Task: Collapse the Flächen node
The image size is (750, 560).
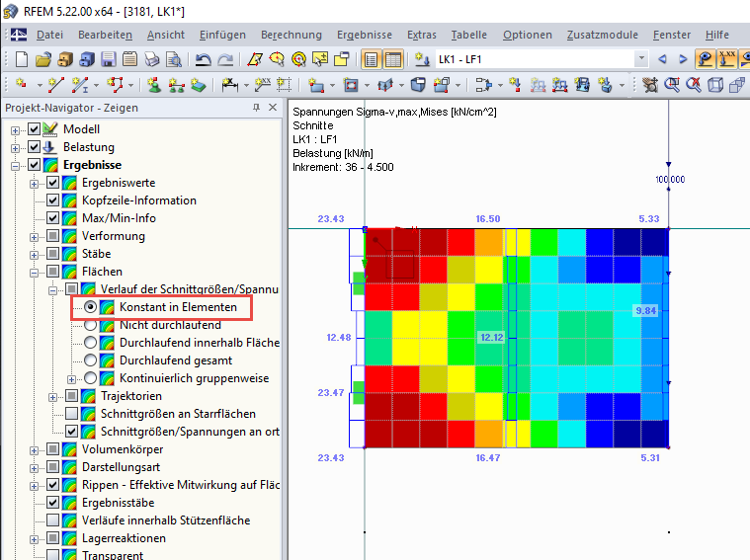Action: click(x=34, y=273)
